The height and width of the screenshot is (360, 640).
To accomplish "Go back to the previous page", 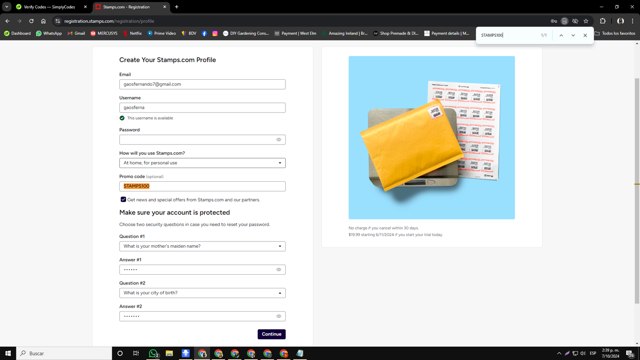I will [x=7, y=21].
